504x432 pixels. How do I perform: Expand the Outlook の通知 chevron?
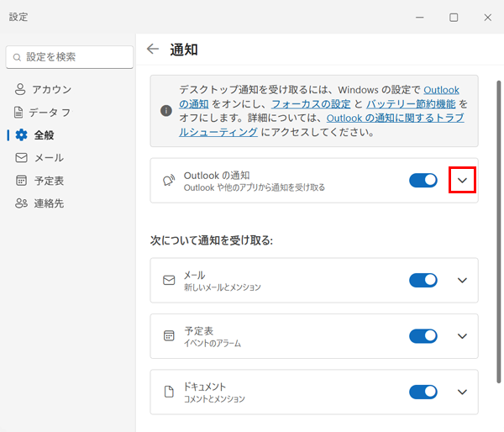[462, 180]
